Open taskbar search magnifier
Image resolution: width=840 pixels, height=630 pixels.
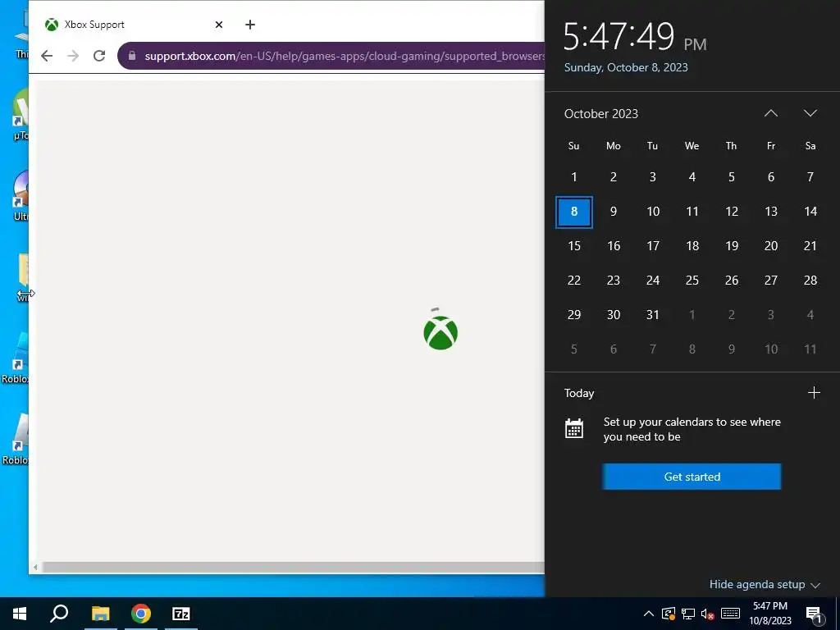coord(59,614)
